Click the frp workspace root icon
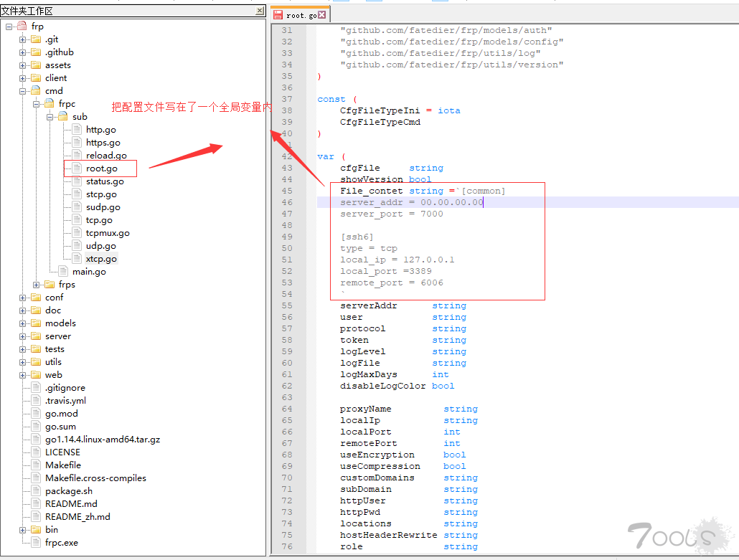The height and width of the screenshot is (560, 739). [x=22, y=26]
